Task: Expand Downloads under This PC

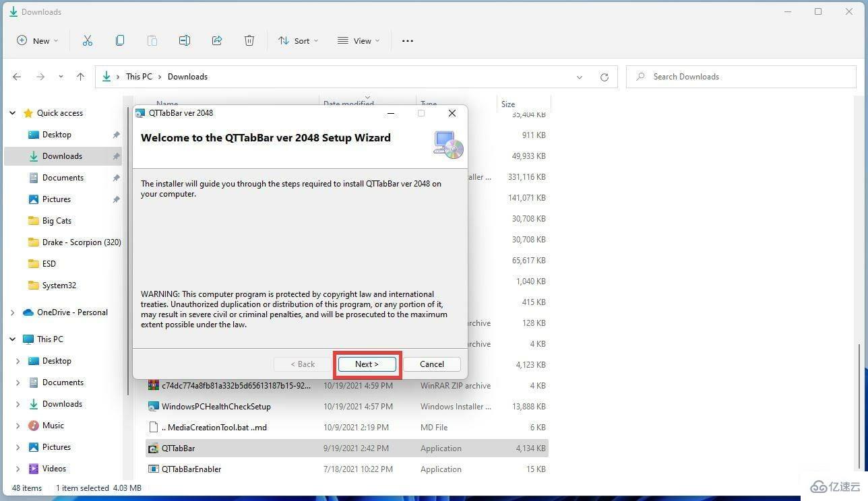Action: click(18, 404)
